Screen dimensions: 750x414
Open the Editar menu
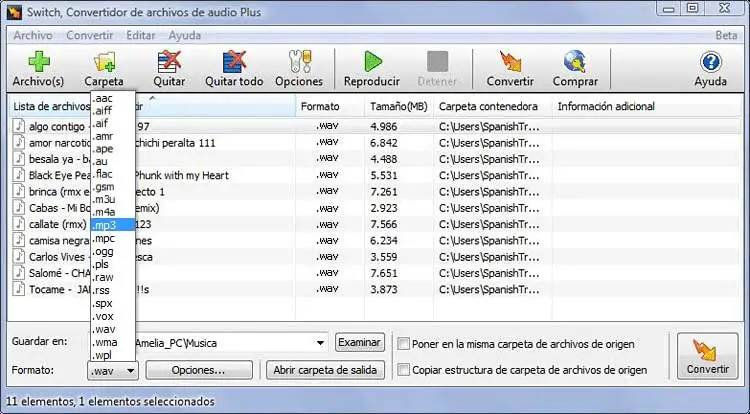pos(141,35)
